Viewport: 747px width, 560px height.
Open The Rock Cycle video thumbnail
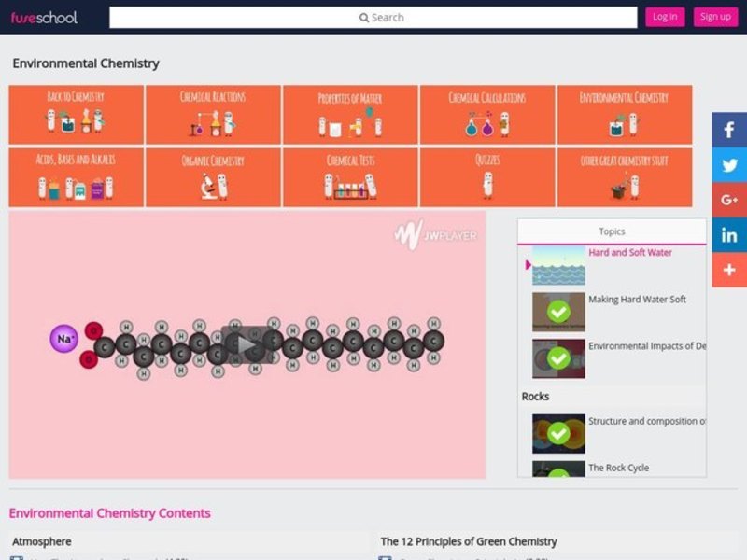(x=558, y=469)
